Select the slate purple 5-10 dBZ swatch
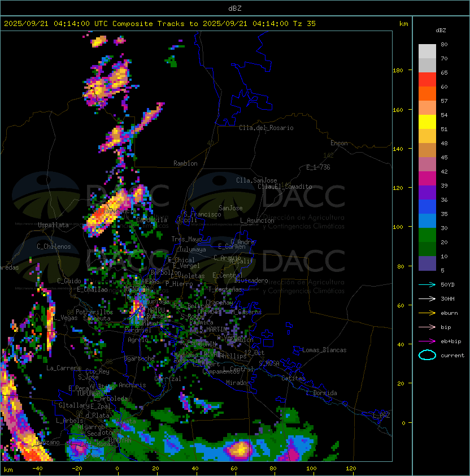The height and width of the screenshot is (476, 470). [x=427, y=263]
